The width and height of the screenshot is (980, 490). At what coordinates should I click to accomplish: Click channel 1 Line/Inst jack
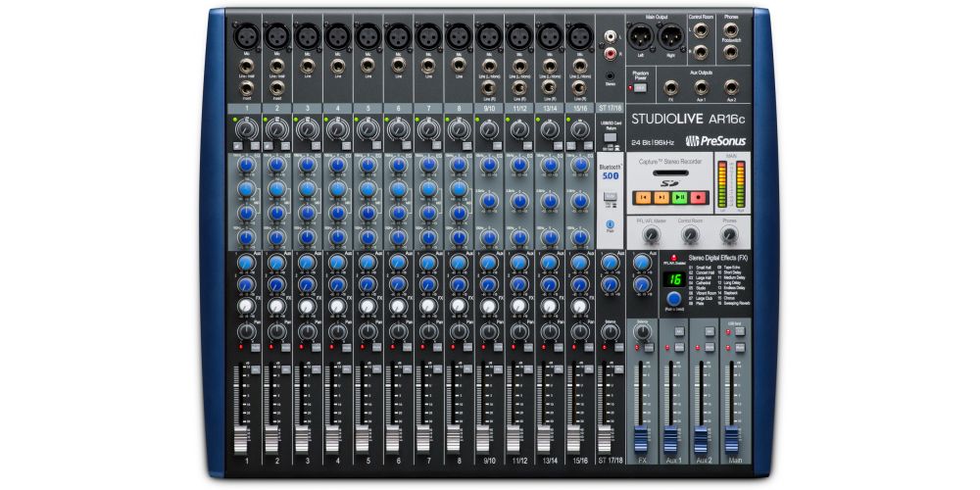point(247,66)
